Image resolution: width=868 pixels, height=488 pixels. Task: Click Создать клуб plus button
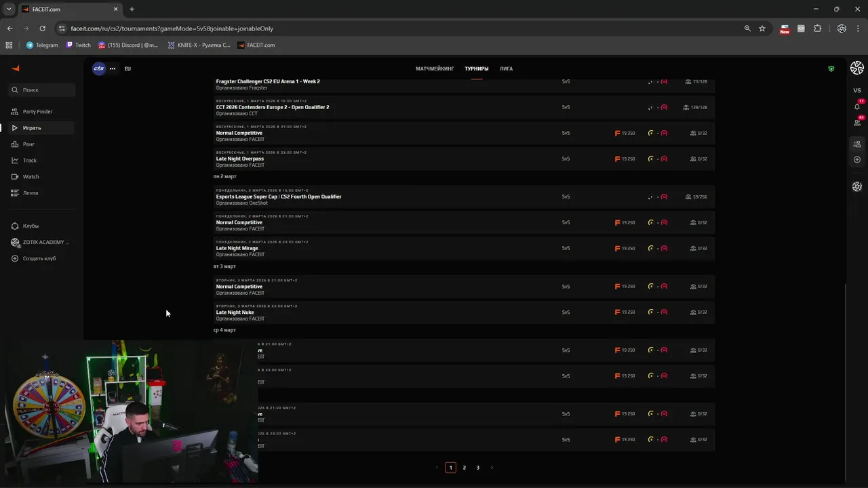point(15,258)
